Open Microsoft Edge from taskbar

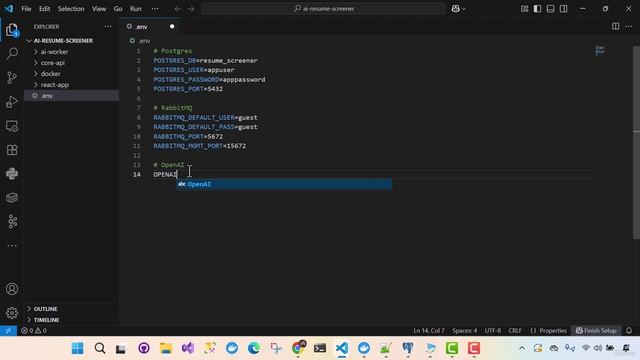pyautogui.click(x=254, y=348)
